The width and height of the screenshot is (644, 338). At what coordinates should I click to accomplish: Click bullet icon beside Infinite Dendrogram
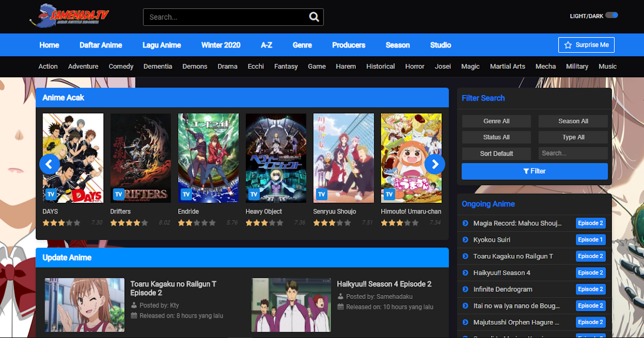466,289
